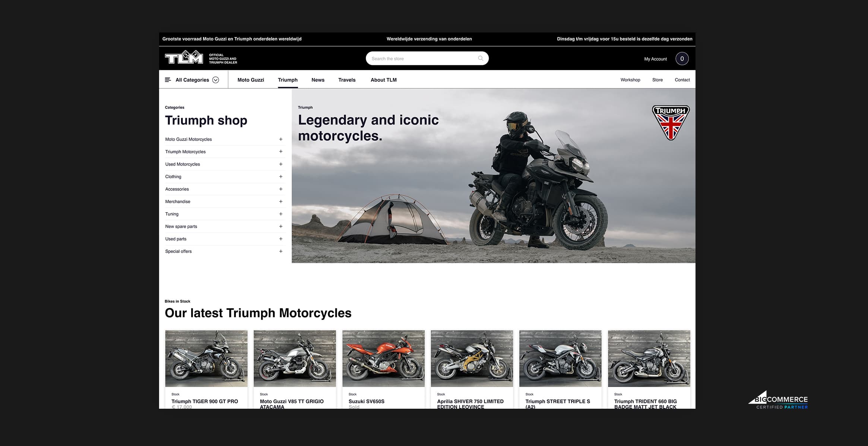The image size is (868, 446).
Task: Click the hamburger menu icon beside All Categories
Action: [x=168, y=80]
